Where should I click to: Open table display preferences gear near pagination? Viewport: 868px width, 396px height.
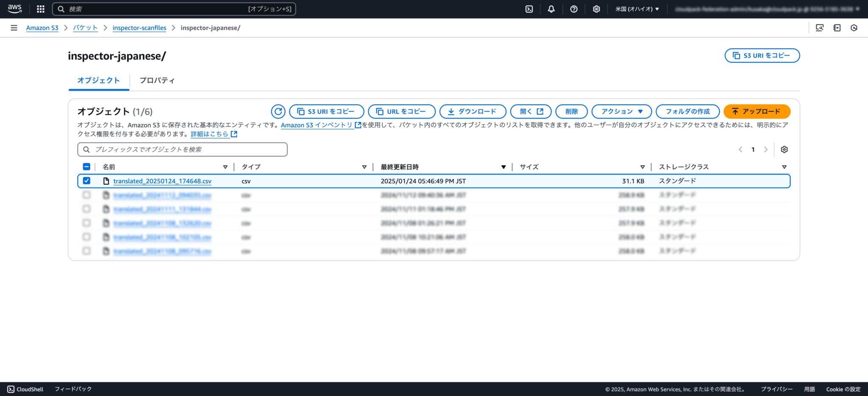tap(785, 150)
